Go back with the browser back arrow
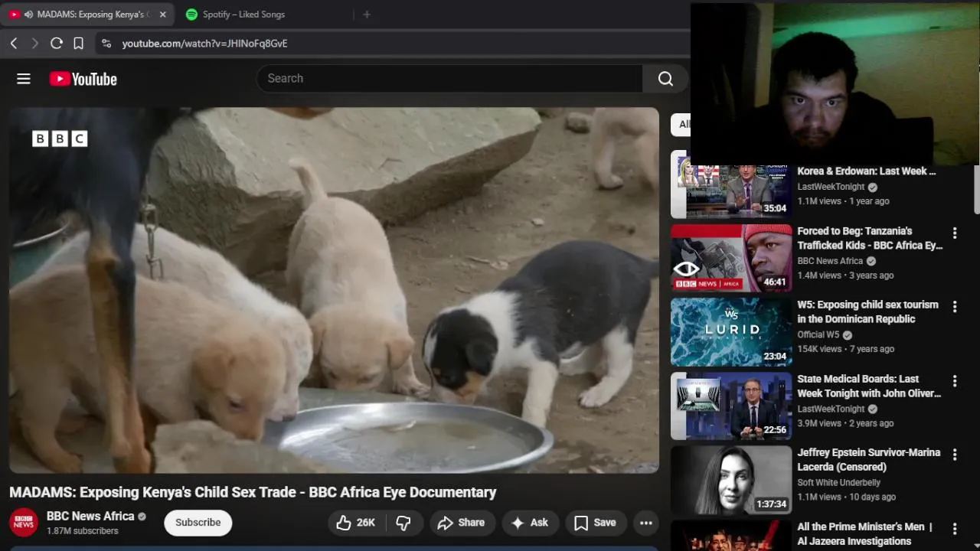 pyautogui.click(x=14, y=44)
